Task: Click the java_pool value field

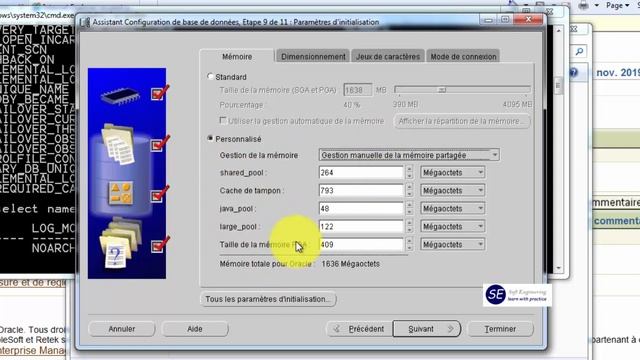Action: [361, 209]
